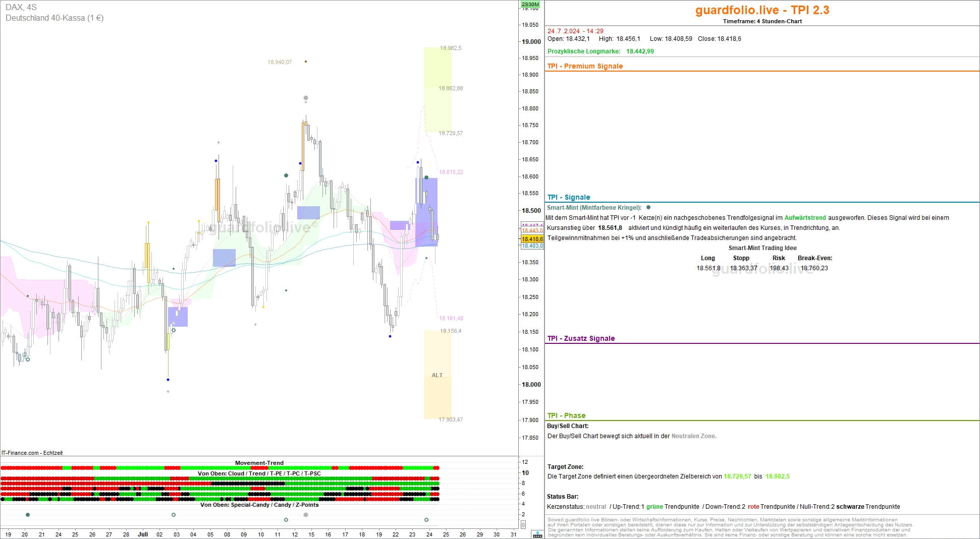The width and height of the screenshot is (980, 539).
Task: Click the 18.729,57 level label on chart
Action: 451,134
